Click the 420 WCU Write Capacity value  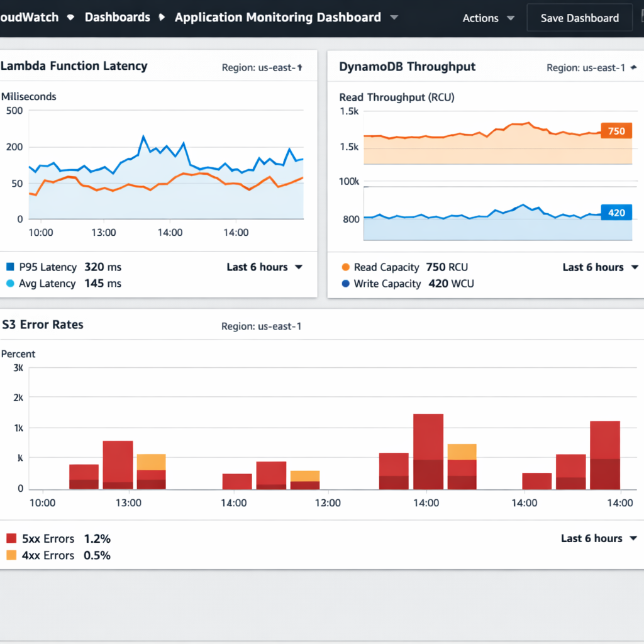[451, 284]
